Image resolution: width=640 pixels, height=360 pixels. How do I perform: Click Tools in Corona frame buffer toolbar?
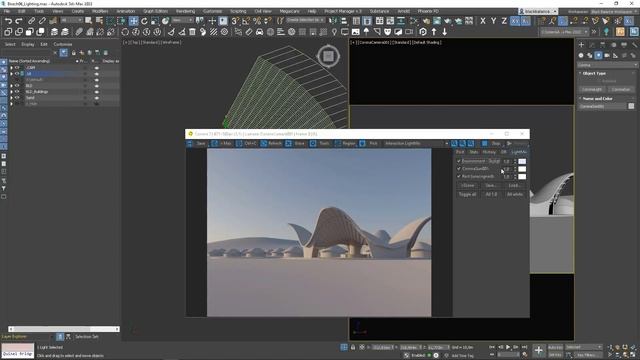(320, 143)
